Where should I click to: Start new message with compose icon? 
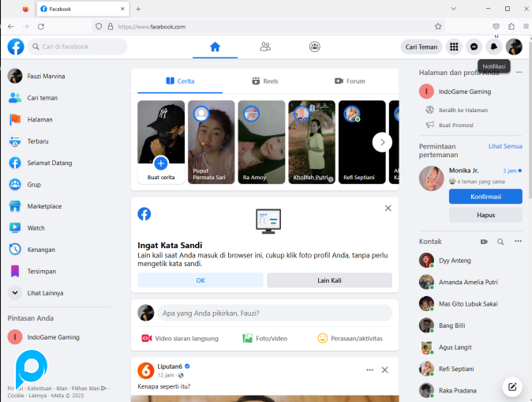coord(512,386)
